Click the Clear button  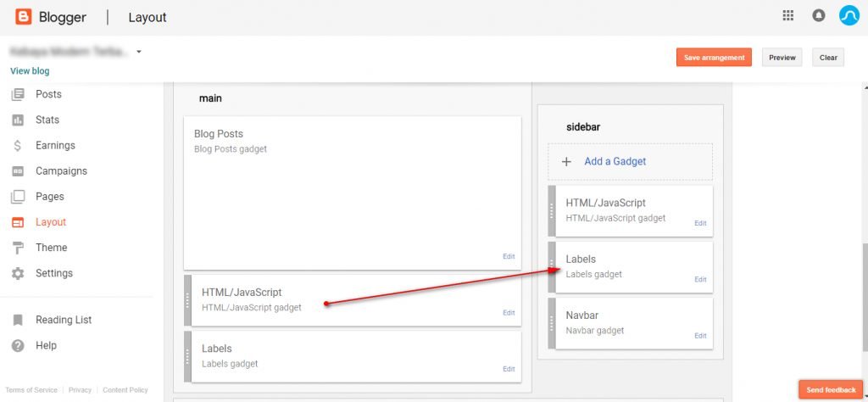click(828, 58)
